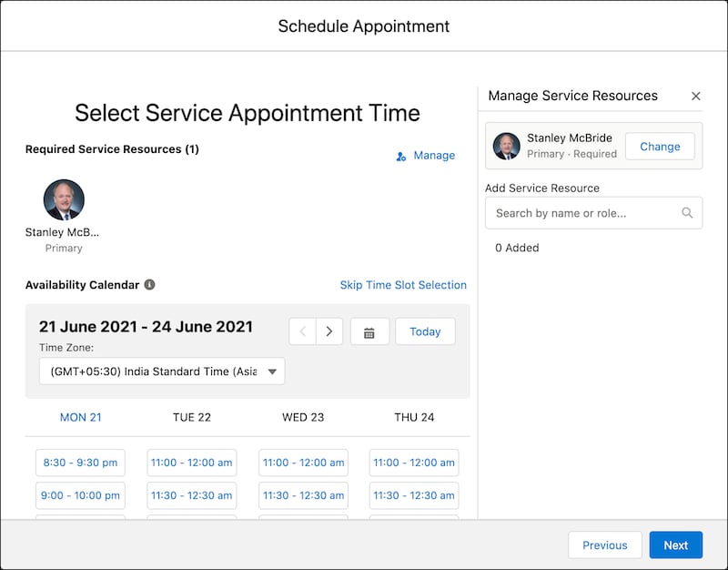Pick Tuesday 11:00 - 12:00 am slot
Viewport: 728px width, 570px height.
point(192,463)
